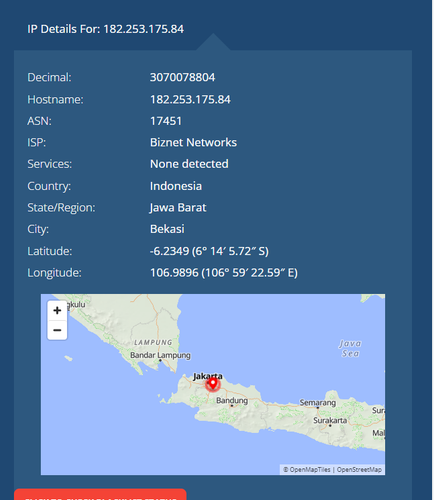Open the OpenStreetMap attribution link
This screenshot has width=434, height=500.
(x=359, y=470)
